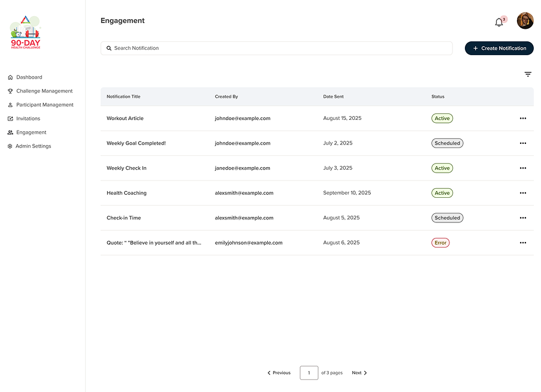541x392 pixels.
Task: Select Engagement in the sidebar menu
Action: 31,132
